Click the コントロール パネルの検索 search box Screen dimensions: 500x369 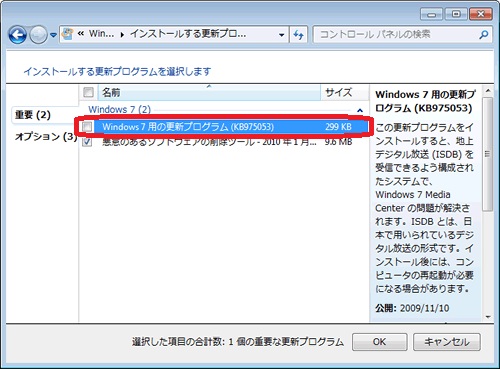click(x=403, y=34)
